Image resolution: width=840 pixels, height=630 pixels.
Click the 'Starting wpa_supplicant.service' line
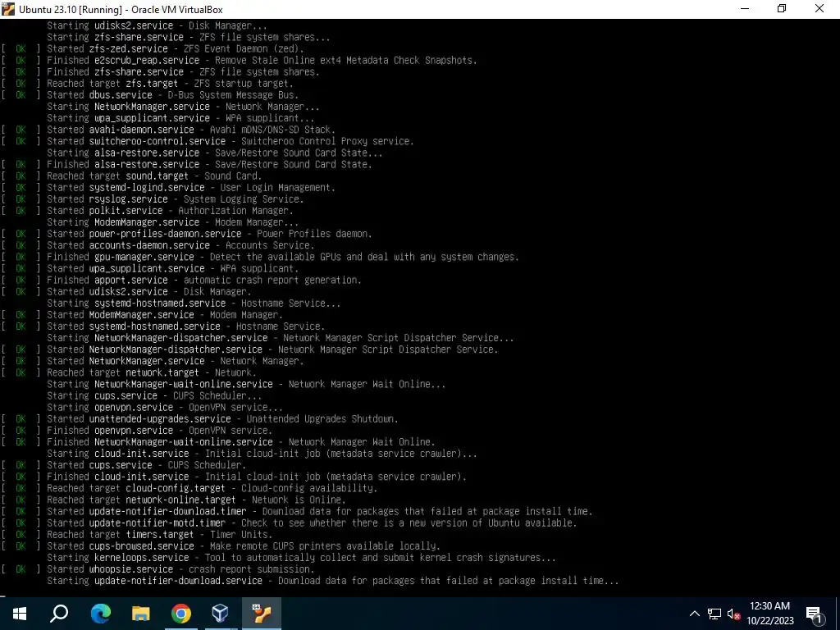tap(180, 118)
